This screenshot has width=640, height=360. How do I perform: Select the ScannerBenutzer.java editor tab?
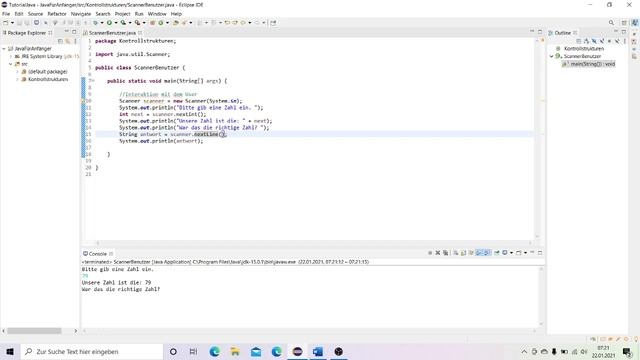(112, 33)
